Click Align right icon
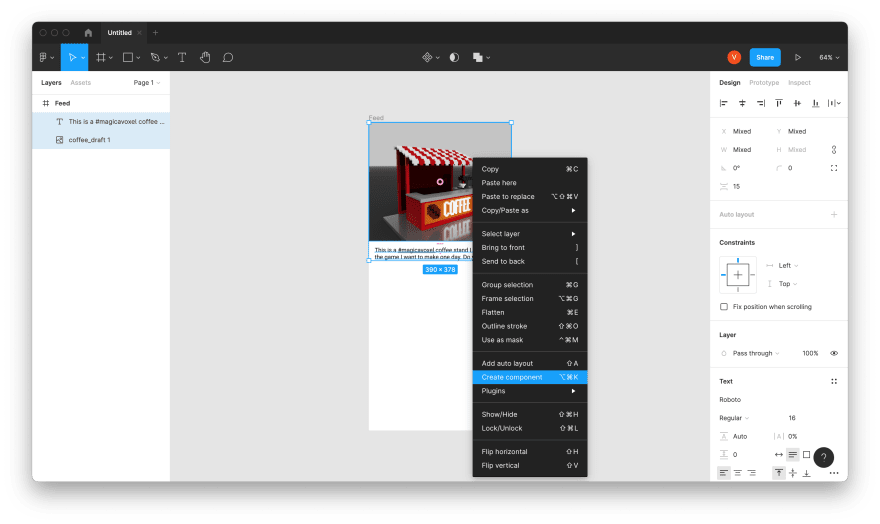The width and height of the screenshot is (880, 524). point(760,103)
